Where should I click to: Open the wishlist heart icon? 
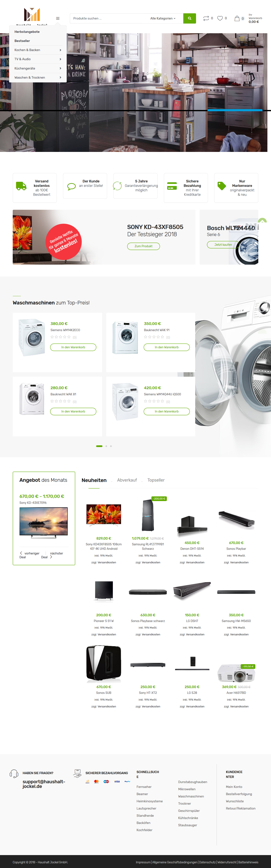tap(220, 18)
